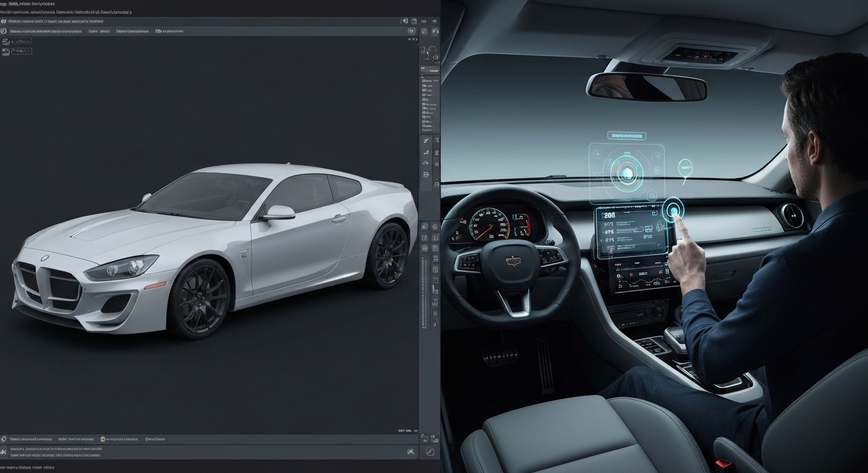Screen dimensions: 868x473
Task: Click the rightmost text button on the bottom bar
Action: 154,439
